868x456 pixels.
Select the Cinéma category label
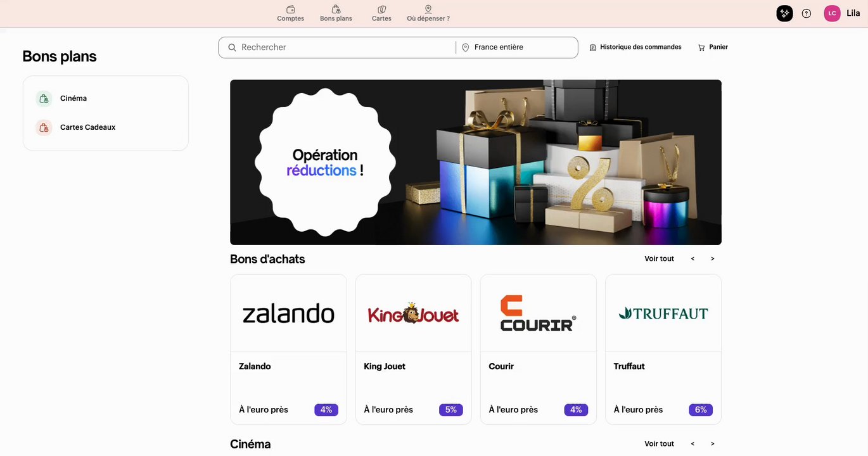(73, 98)
